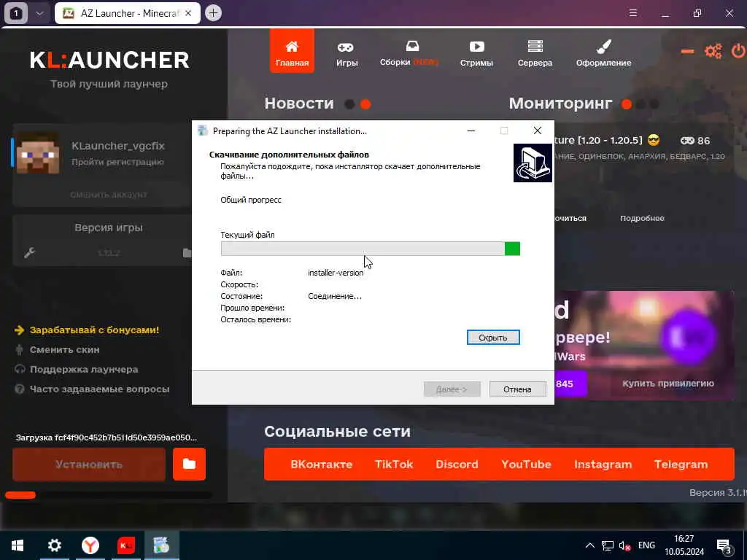Select the first Новости pager dot

pos(349,104)
